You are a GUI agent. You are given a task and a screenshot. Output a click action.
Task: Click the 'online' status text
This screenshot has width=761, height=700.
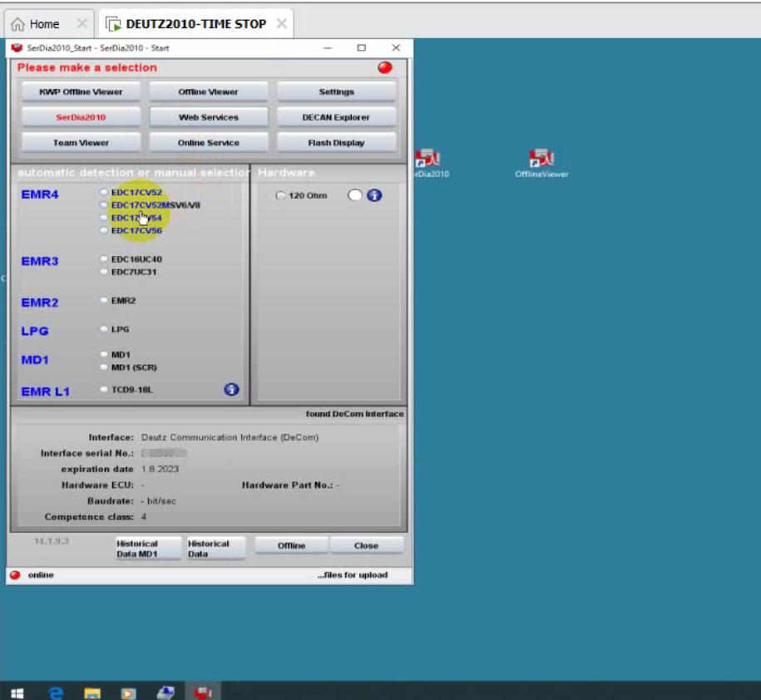point(41,574)
